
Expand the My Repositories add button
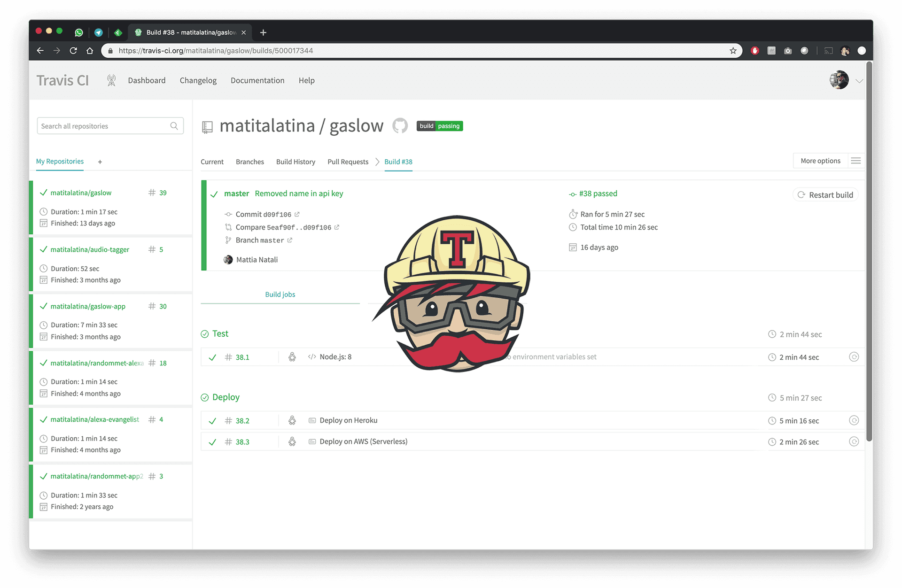(100, 161)
